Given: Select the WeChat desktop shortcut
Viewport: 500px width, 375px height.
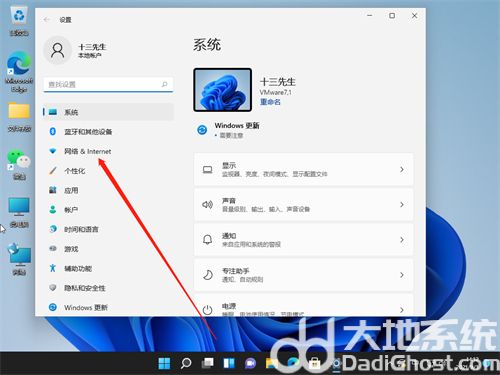Looking at the screenshot, I should coord(19,164).
